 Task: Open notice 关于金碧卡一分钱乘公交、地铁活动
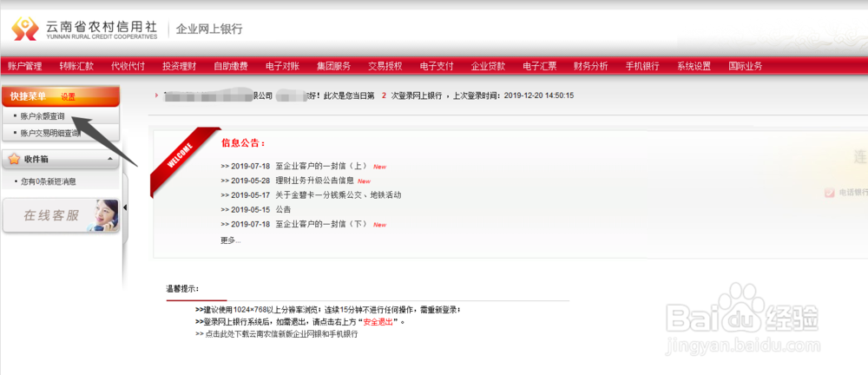pos(339,195)
